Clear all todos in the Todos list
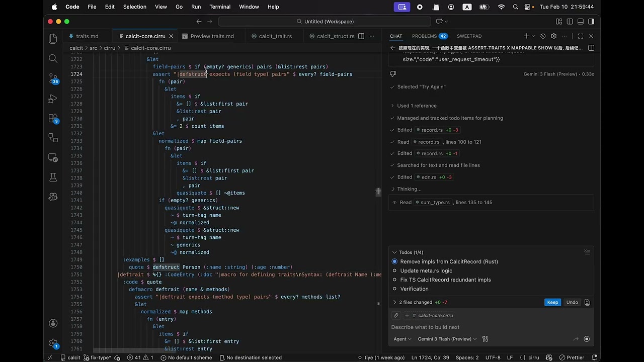 point(587,252)
